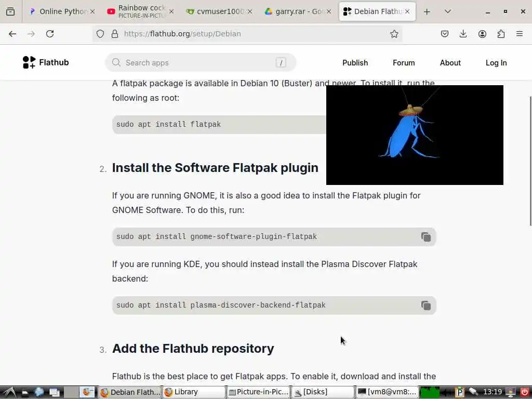
Task: Close the Debian Flathub tab
Action: click(407, 11)
